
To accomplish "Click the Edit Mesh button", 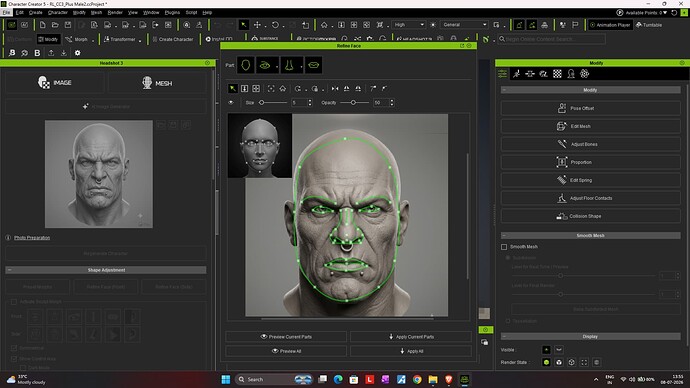I will [x=591, y=126].
